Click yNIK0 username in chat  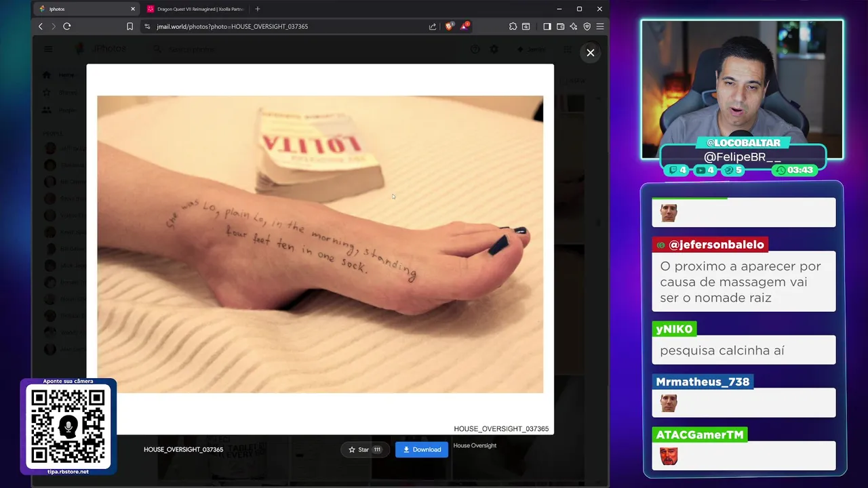[674, 329]
